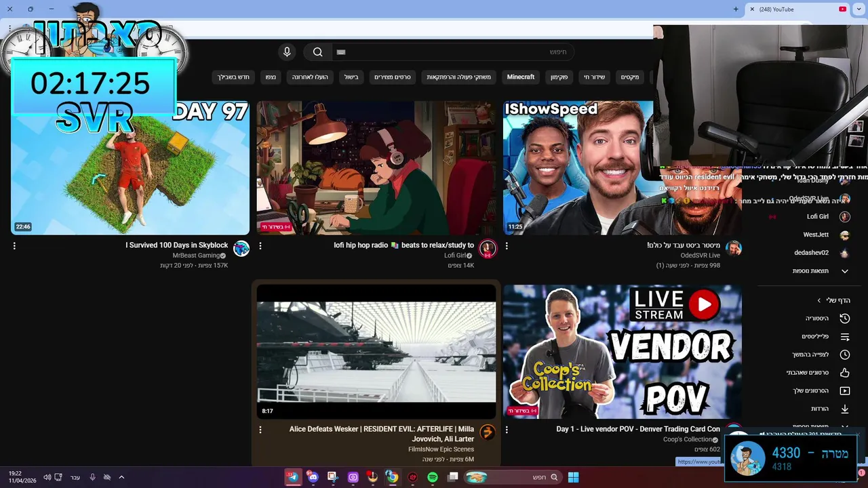Screen dimensions: 868x488
Task: Open liked videos thumbs-up icon
Action: (x=845, y=373)
